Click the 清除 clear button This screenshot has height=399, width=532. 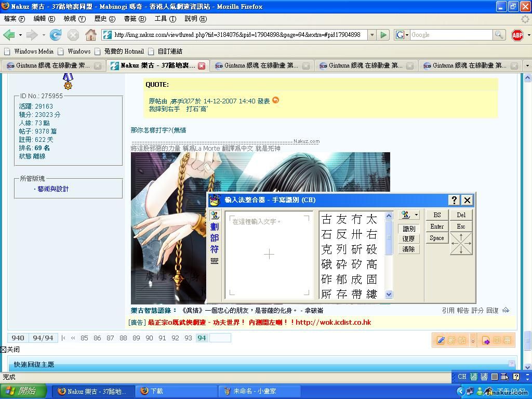click(x=409, y=249)
